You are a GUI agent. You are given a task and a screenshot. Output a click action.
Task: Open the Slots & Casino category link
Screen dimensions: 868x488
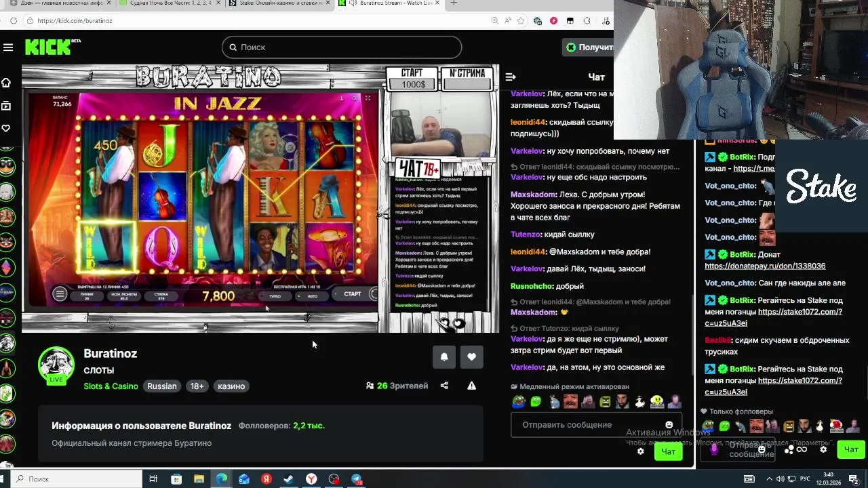point(111,386)
